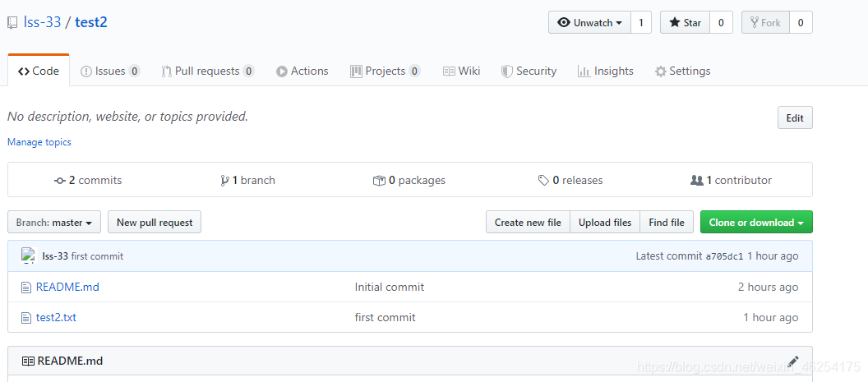The image size is (868, 382).
Task: Star this repository
Action: (685, 23)
